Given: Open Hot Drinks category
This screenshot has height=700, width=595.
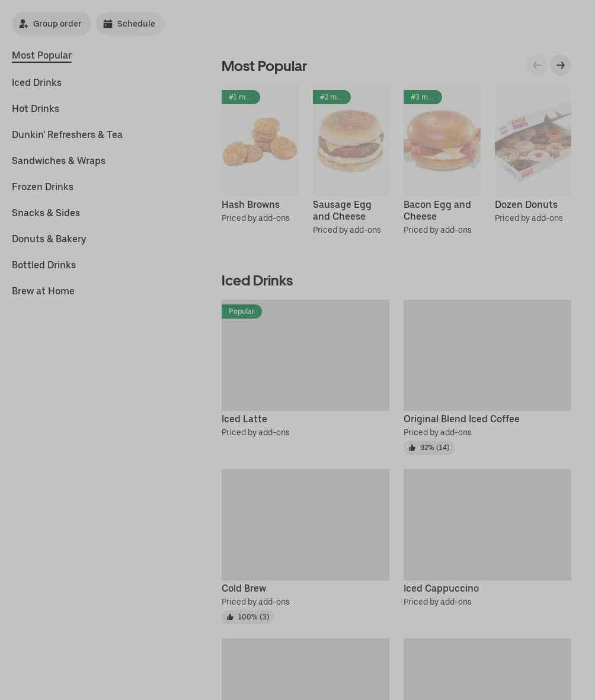Looking at the screenshot, I should [36, 108].
